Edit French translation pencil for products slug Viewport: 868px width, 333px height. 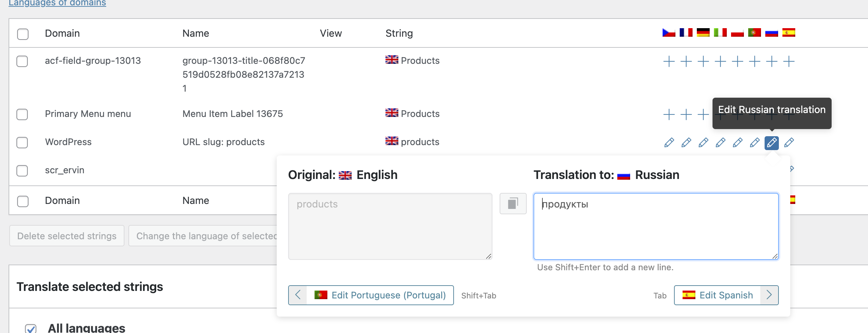coord(686,143)
